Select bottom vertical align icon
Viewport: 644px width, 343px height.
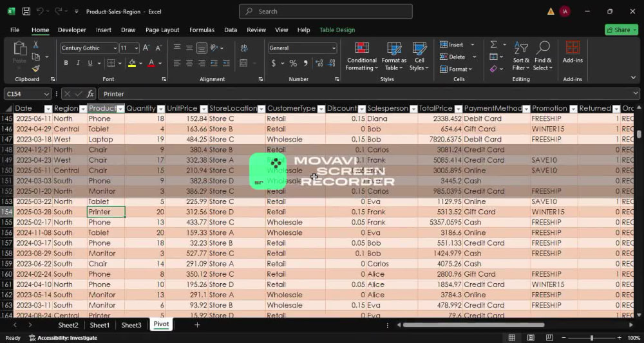tap(201, 48)
